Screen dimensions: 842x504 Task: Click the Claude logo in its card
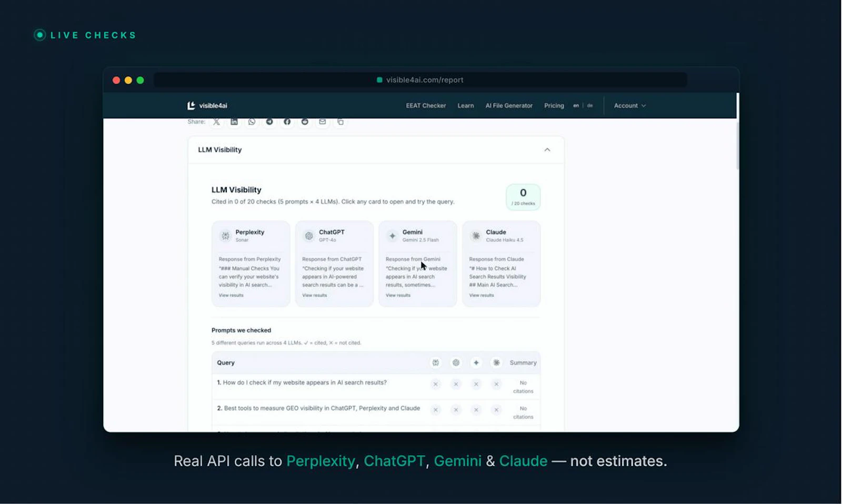click(476, 236)
